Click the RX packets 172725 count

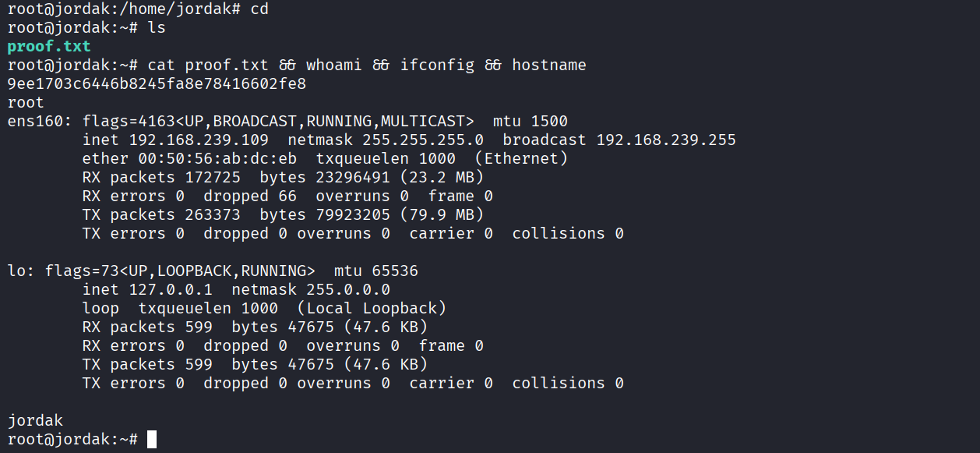[213, 178]
